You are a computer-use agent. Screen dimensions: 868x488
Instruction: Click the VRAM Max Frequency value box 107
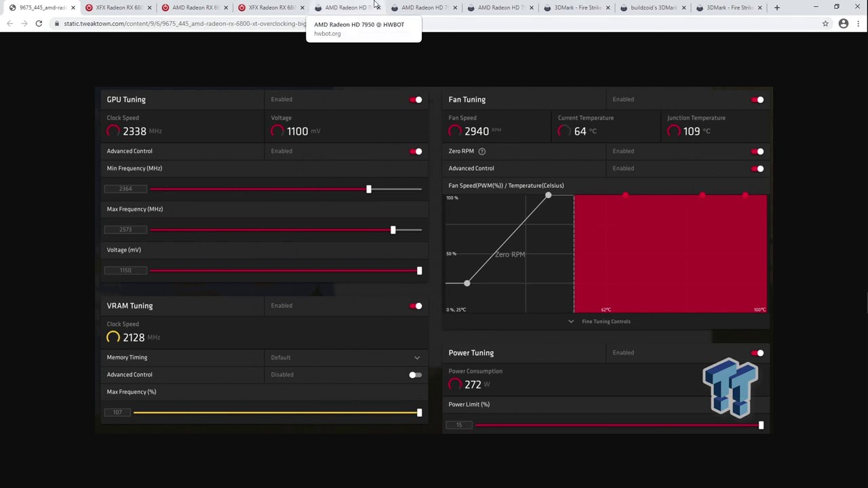pyautogui.click(x=118, y=413)
